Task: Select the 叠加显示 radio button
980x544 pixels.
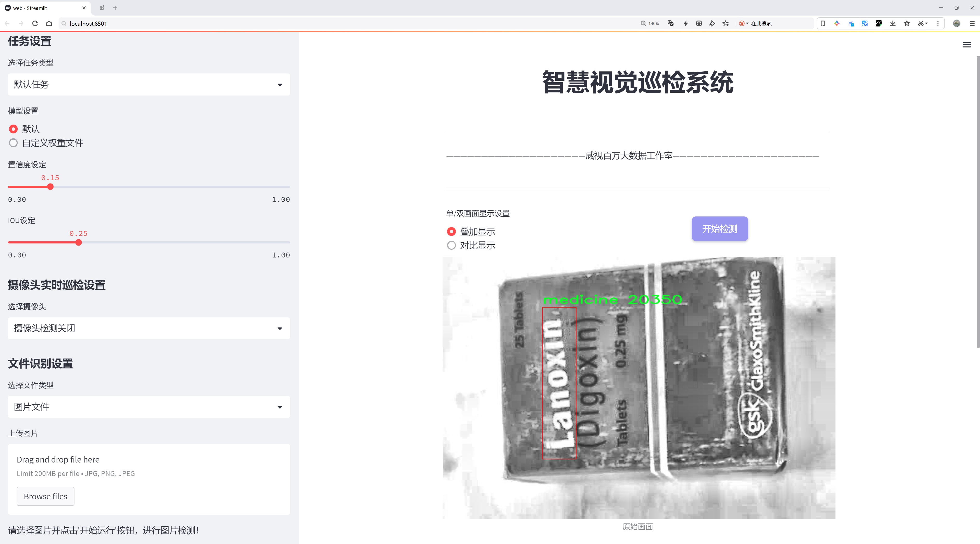Action: tap(451, 231)
